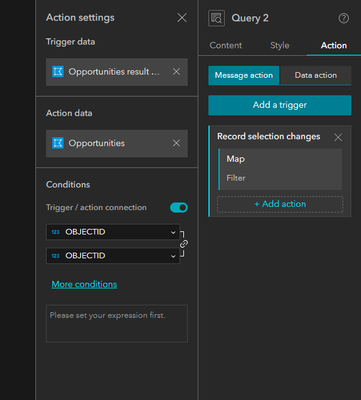Switch to Data action
The width and height of the screenshot is (361, 400).
tap(315, 75)
